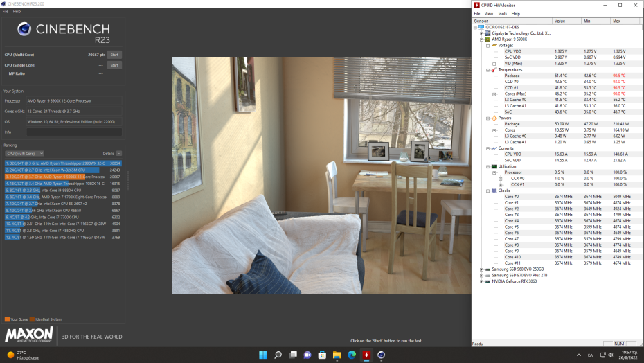Click the Powers flame icon
Image resolution: width=644 pixels, height=363 pixels.
(x=494, y=118)
